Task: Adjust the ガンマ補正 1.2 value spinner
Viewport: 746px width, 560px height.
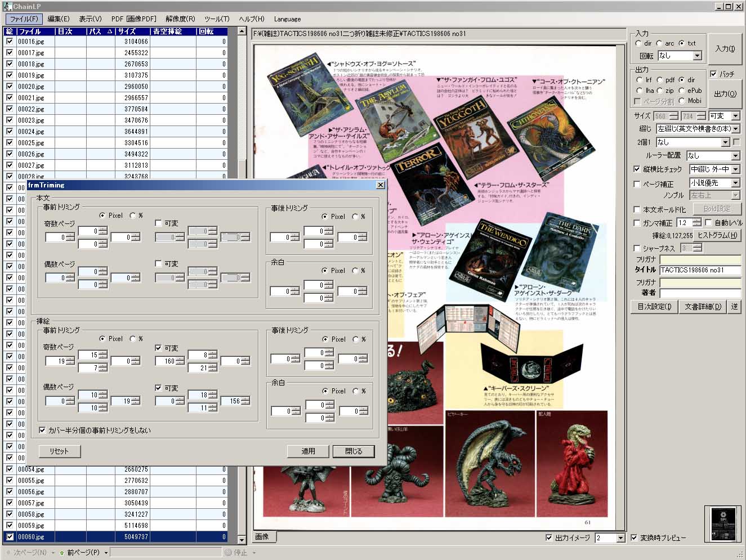Action: point(697,222)
